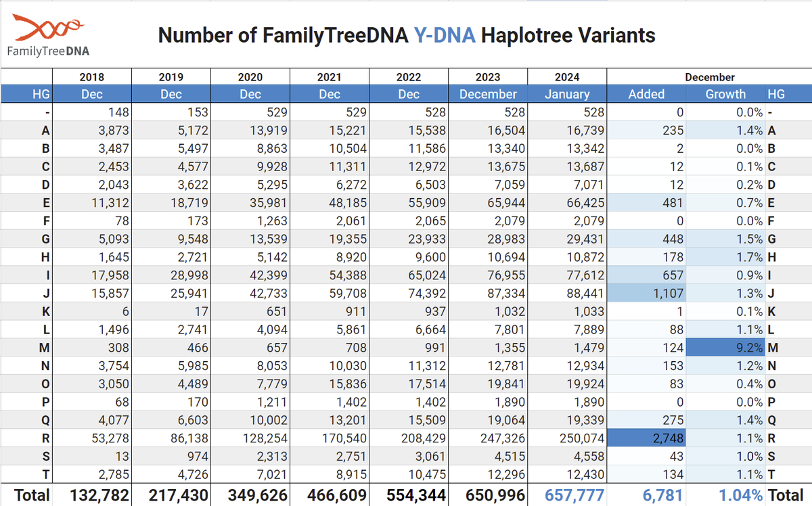Viewport: 812px width, 506px height.
Task: Select the 2018 year header cell
Action: [92, 77]
